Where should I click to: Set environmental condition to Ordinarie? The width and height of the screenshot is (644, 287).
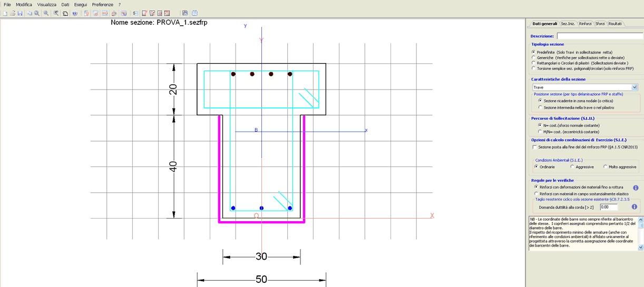pos(536,166)
